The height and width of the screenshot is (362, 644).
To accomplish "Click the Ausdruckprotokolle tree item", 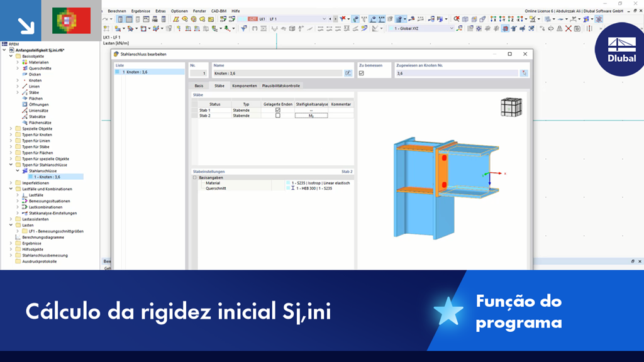I will pos(40,261).
